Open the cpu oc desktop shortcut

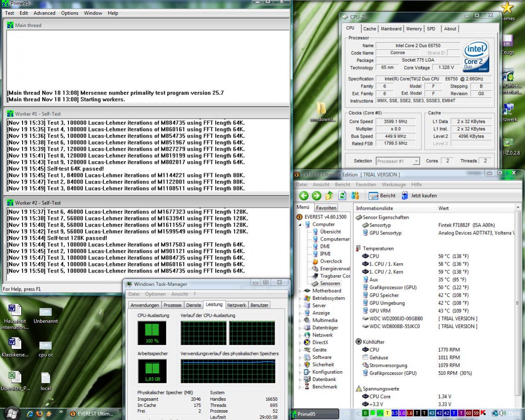click(x=45, y=346)
